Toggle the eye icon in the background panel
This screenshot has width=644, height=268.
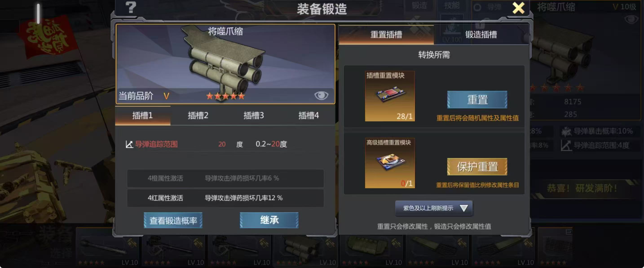coord(631,19)
